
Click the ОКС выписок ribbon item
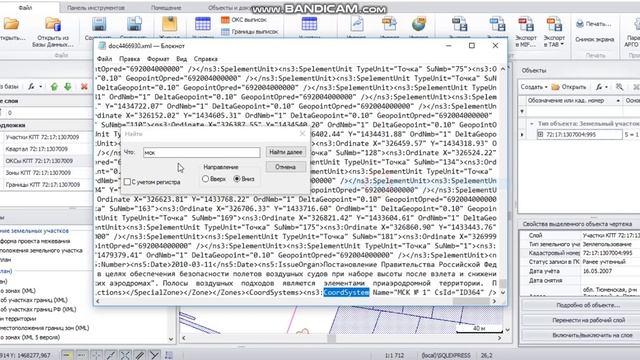244,20
